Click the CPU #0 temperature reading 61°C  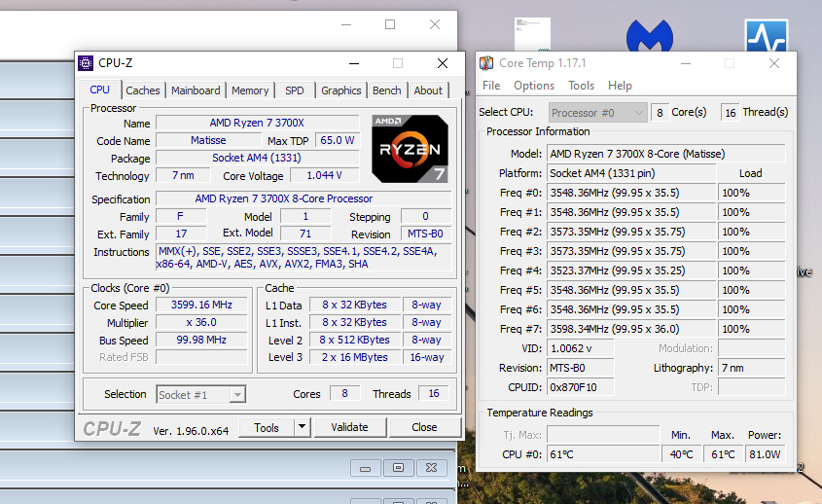603,454
